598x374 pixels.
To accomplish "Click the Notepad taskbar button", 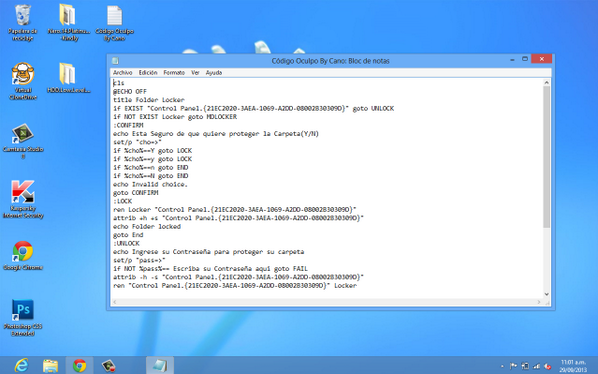I will coord(160,366).
